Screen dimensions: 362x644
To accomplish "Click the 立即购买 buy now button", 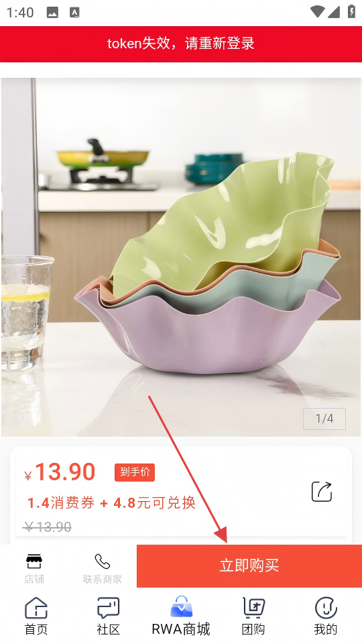I will [x=249, y=566].
